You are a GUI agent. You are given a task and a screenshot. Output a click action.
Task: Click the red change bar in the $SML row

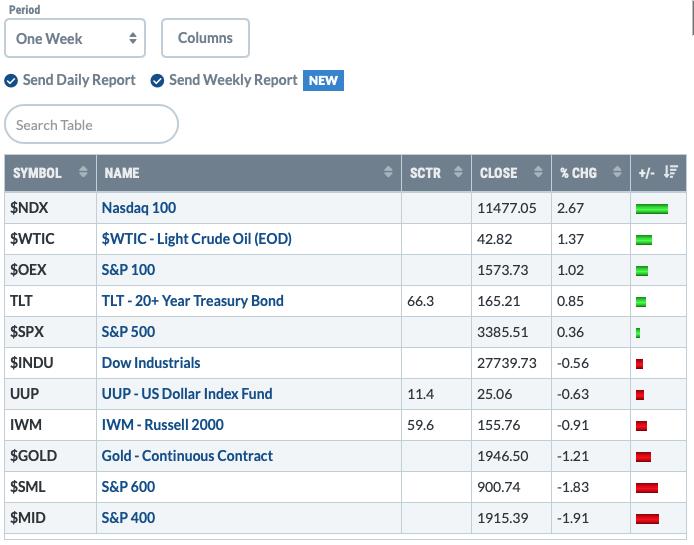click(647, 487)
